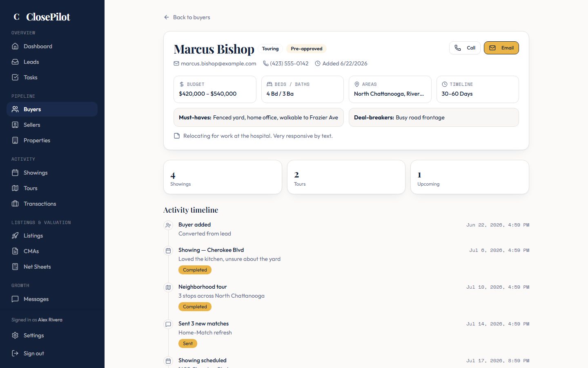Click phone number (423) 555-0142
This screenshot has height=368, width=588.
[289, 63]
